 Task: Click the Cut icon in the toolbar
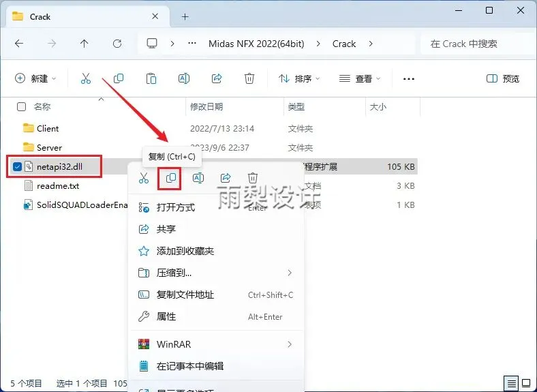click(86, 78)
